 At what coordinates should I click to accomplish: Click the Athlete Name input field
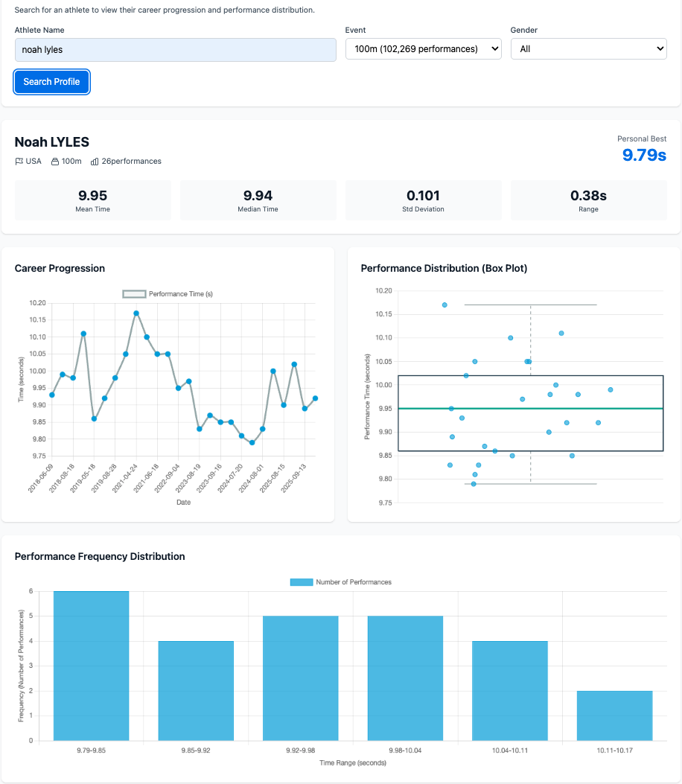tap(176, 50)
